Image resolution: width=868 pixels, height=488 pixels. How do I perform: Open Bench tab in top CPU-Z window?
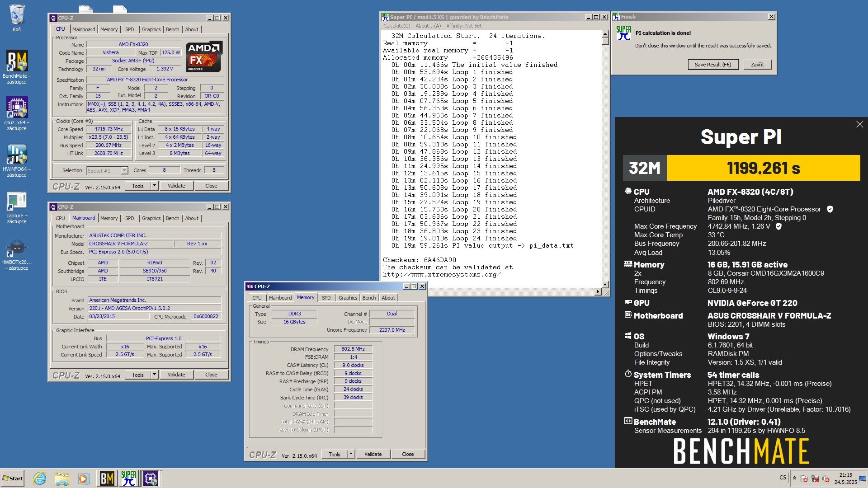point(172,29)
